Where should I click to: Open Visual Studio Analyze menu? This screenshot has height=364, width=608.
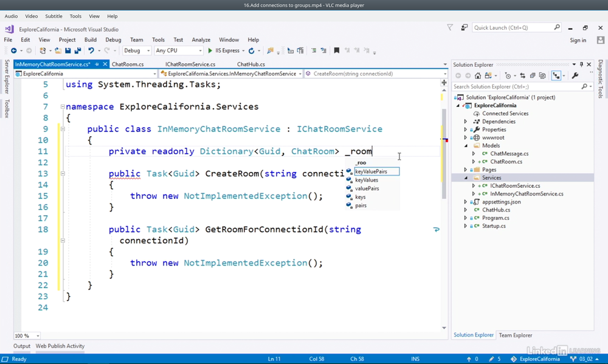tap(201, 40)
